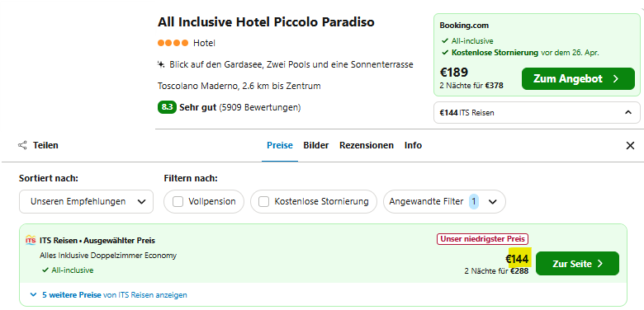Click the Unser niedrigster Preis badge

point(483,238)
